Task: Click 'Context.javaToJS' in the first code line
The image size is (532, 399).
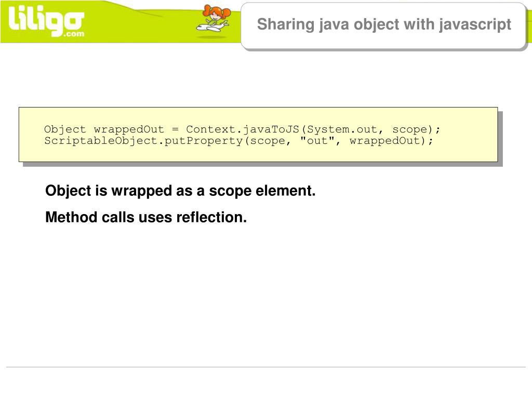Action: point(243,129)
